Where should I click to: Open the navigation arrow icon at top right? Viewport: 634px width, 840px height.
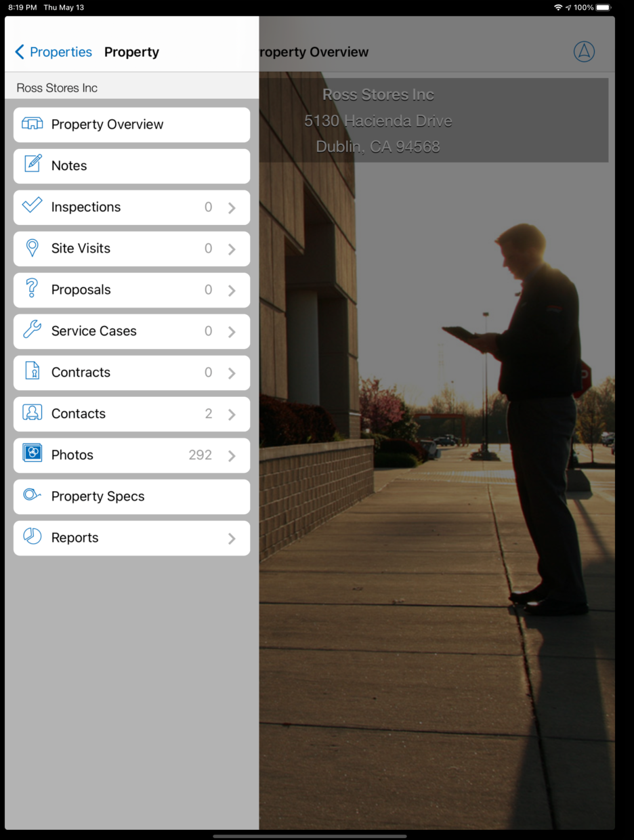(x=584, y=51)
